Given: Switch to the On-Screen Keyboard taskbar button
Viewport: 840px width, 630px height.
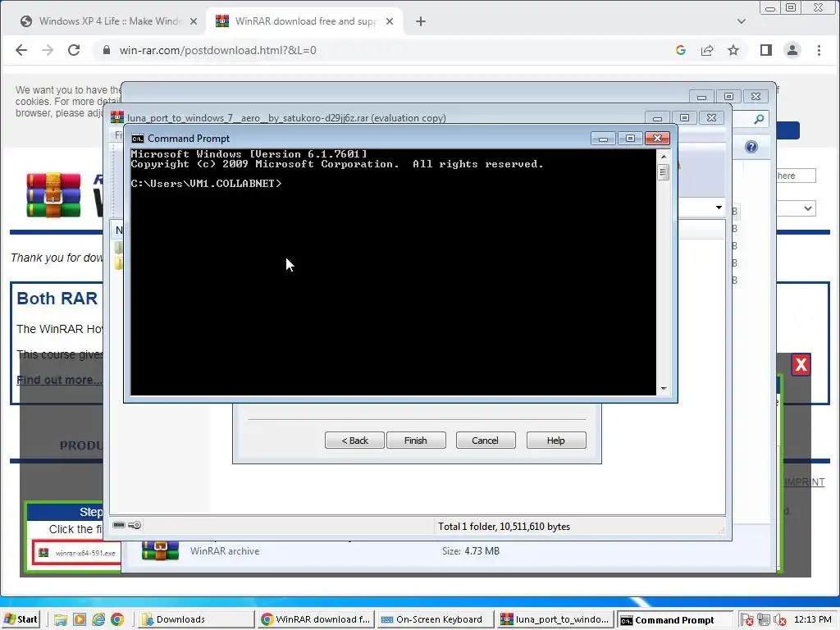Looking at the screenshot, I should (x=434, y=620).
